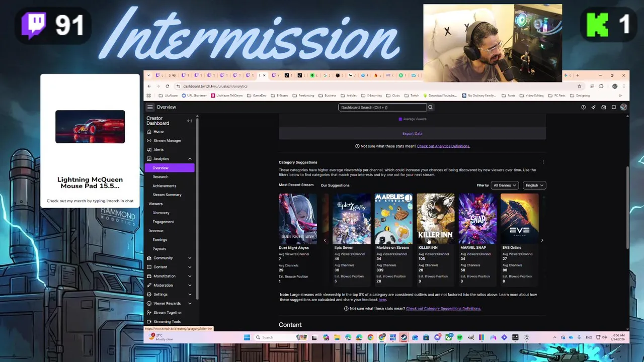The image size is (644, 362).
Task: Open the browser apps grid icon
Action: 148,96
